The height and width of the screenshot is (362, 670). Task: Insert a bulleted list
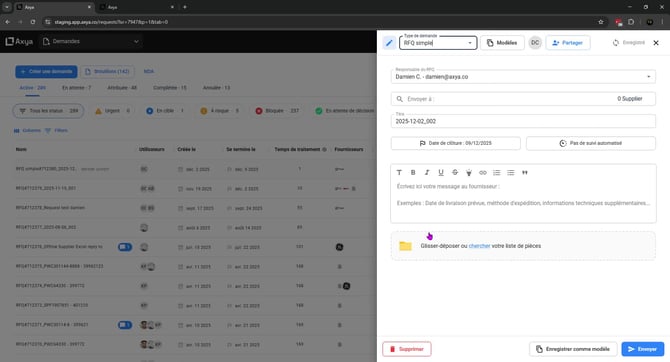click(511, 173)
